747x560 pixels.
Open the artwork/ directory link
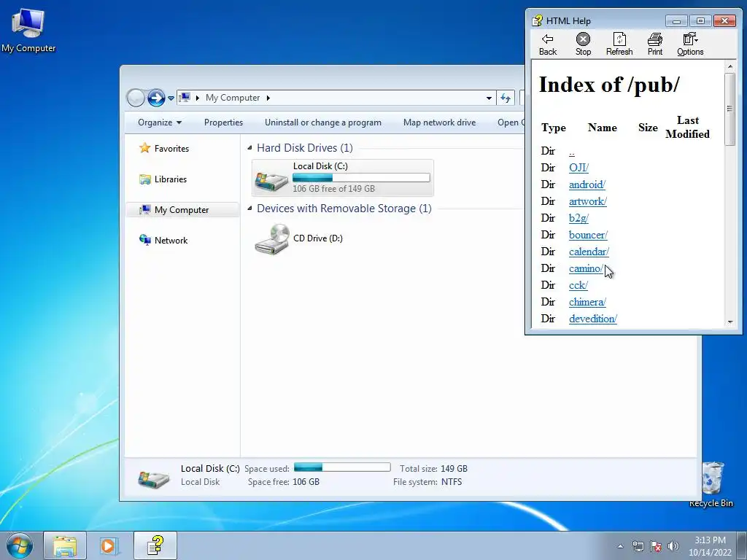tap(588, 201)
